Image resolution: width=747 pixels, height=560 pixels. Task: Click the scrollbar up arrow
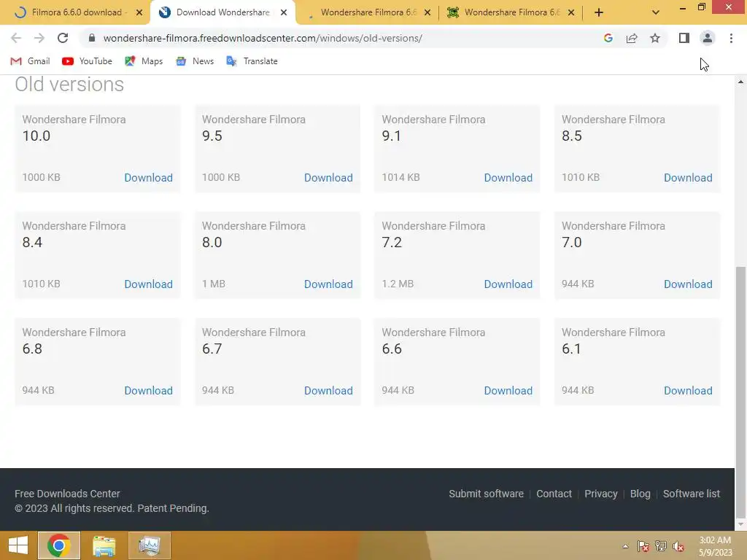tap(740, 82)
